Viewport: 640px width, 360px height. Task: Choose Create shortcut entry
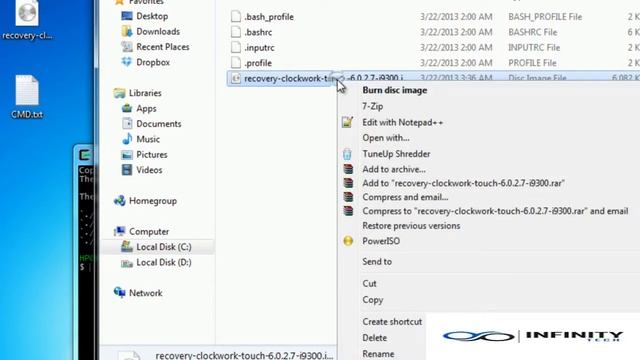point(392,322)
